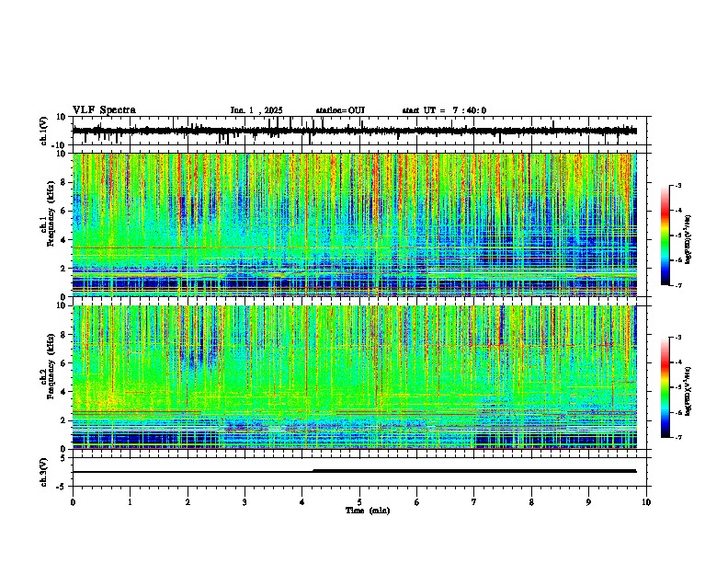
Task: Select the "-3" tick on ch.2 colour bar
Action: [x=678, y=338]
